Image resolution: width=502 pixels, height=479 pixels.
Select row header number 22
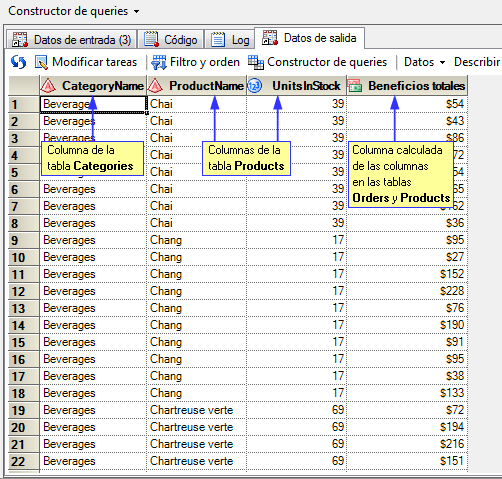24,461
